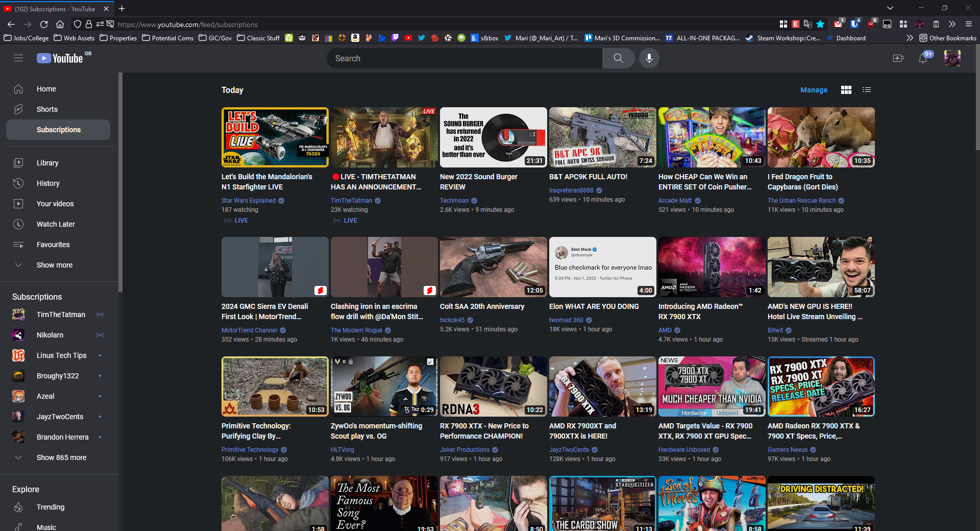
Task: Open Dashboard bookmark
Action: 846,38
